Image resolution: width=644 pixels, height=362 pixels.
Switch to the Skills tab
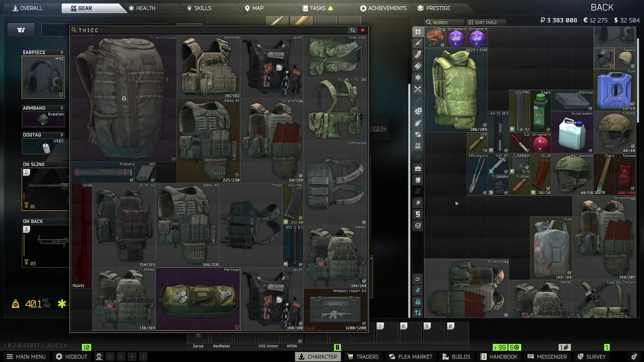[x=199, y=8]
